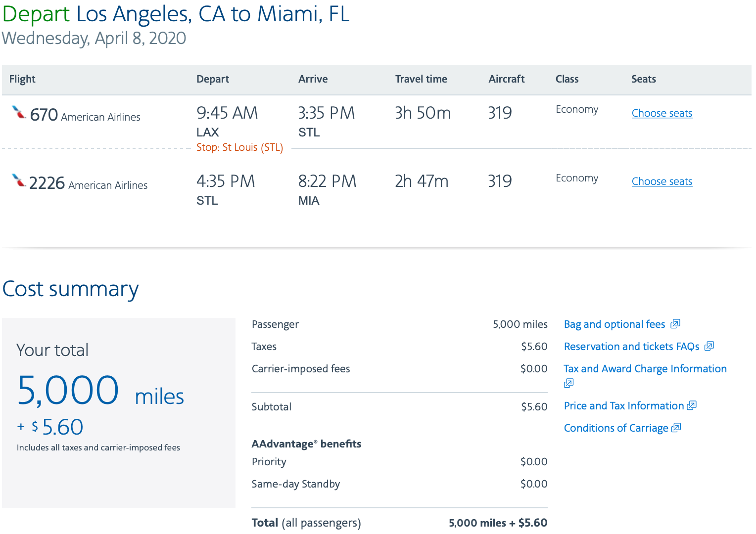Image resolution: width=756 pixels, height=534 pixels.
Task: Click external-link icon below Tax and Award Charge Information
Action: [568, 383]
